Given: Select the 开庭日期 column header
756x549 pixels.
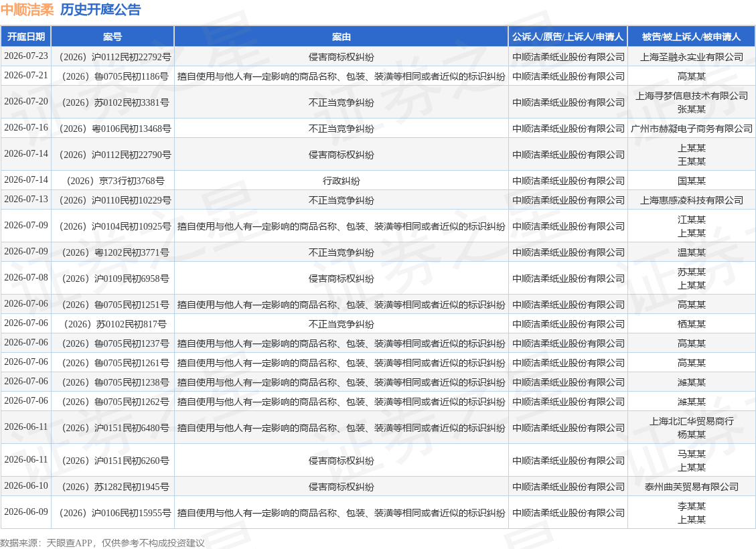Looking at the screenshot, I should (x=26, y=37).
